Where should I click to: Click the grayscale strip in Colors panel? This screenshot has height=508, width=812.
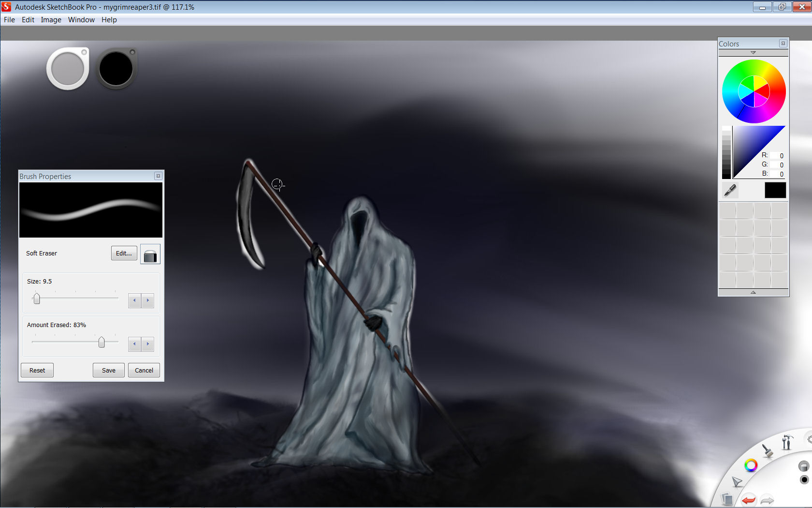(726, 152)
